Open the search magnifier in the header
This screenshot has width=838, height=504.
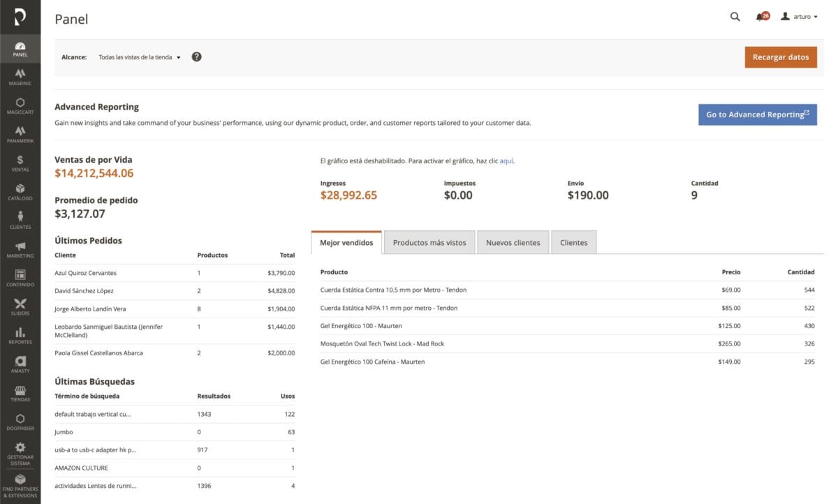click(x=734, y=16)
